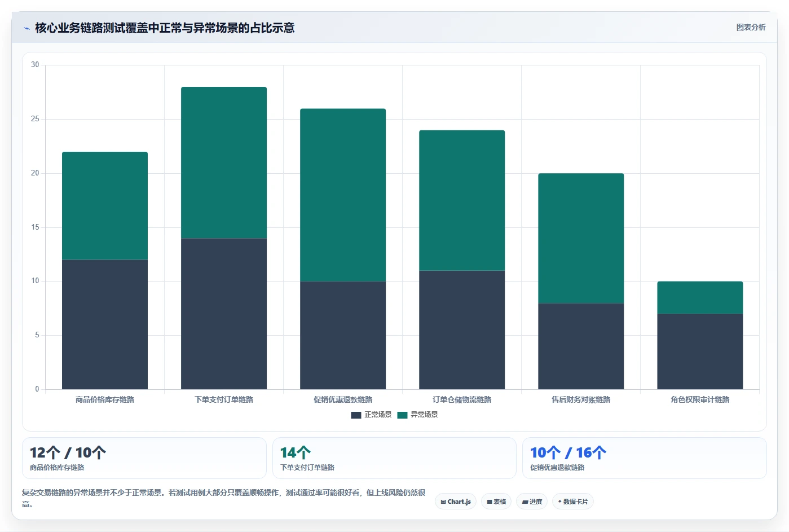Toggle the 异常场景 legend item
789x532 pixels.
(x=417, y=415)
